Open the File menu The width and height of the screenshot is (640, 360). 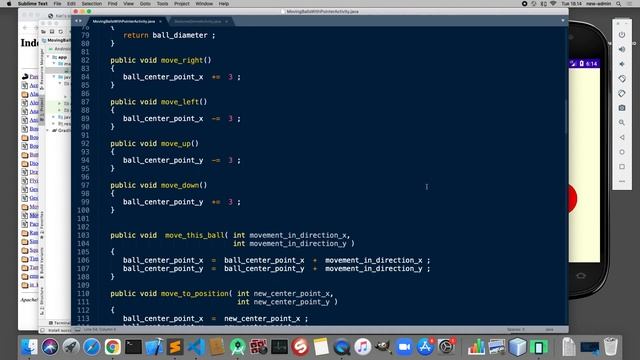point(57,4)
